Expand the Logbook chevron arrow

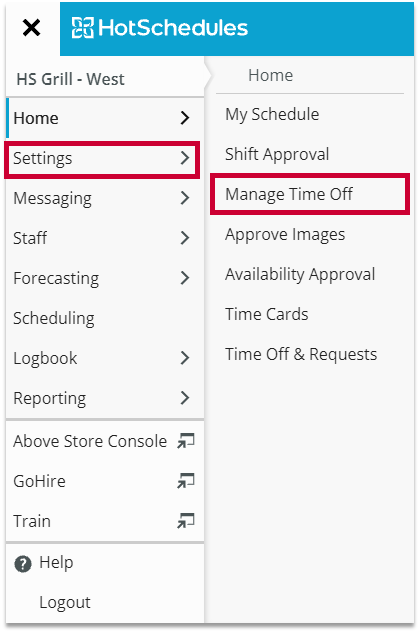tap(185, 358)
